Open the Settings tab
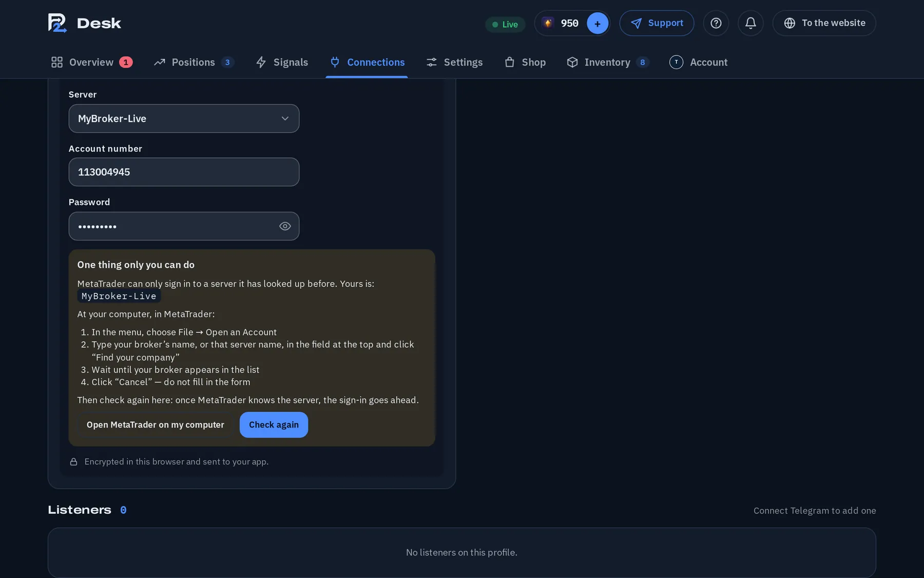The width and height of the screenshot is (924, 578). [454, 62]
